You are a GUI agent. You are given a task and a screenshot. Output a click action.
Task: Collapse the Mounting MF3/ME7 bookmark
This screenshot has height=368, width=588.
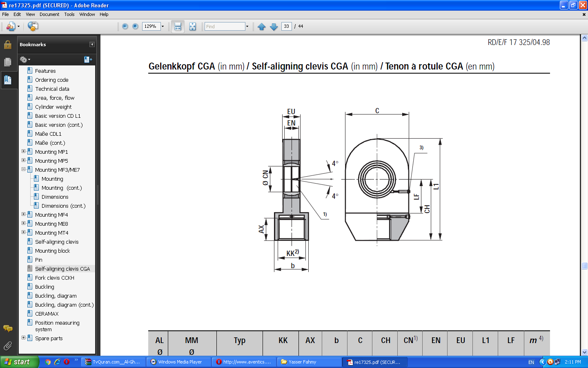click(24, 169)
